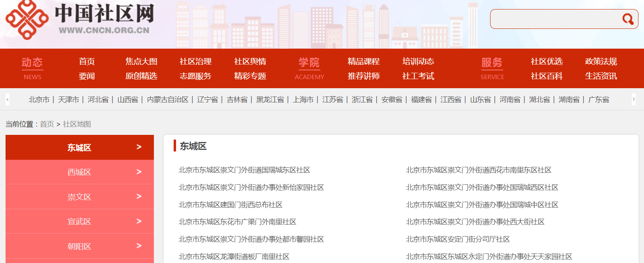Open 生活资讯 menu item
Screen dimensions: 644x263
(x=601, y=76)
